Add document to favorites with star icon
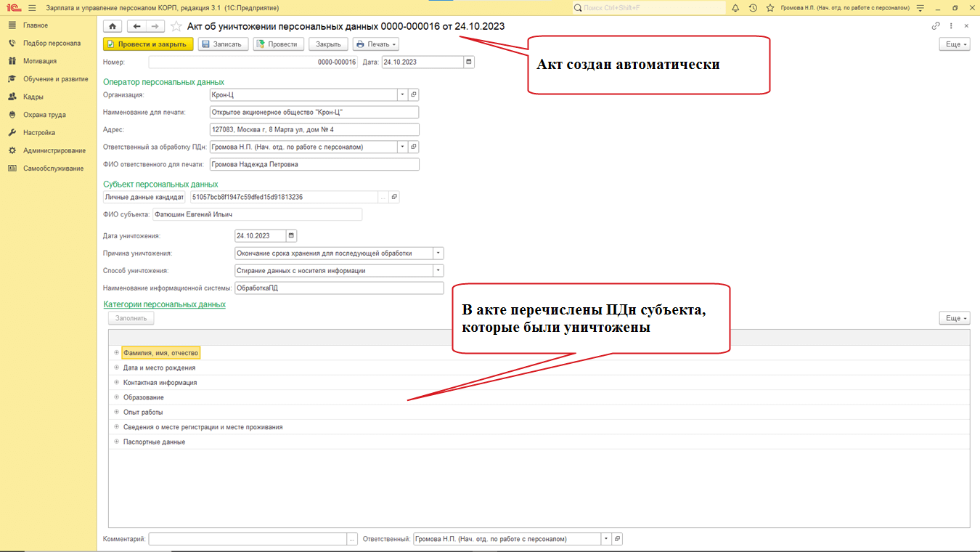This screenshot has width=980, height=552. tap(176, 26)
